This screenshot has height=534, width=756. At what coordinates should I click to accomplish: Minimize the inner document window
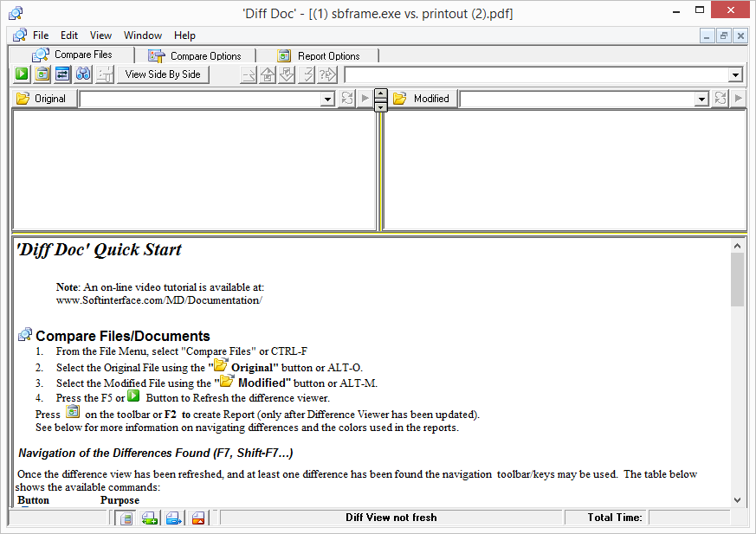[x=707, y=35]
